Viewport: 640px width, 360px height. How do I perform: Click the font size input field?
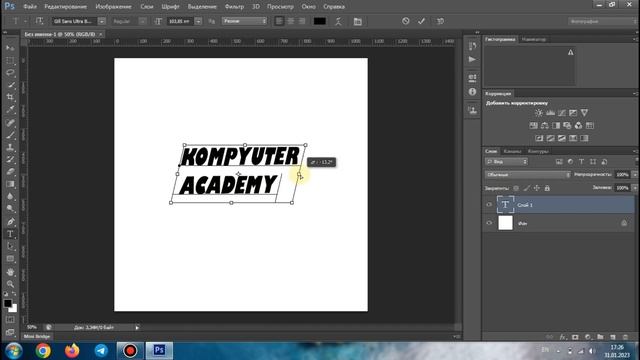(180, 21)
